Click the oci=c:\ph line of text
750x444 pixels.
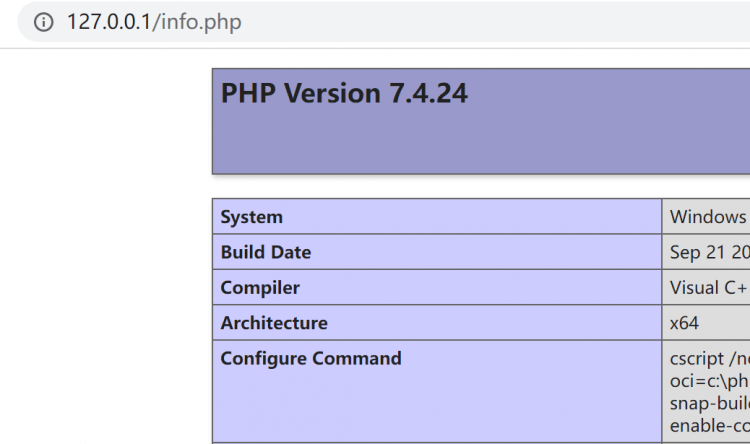709,382
